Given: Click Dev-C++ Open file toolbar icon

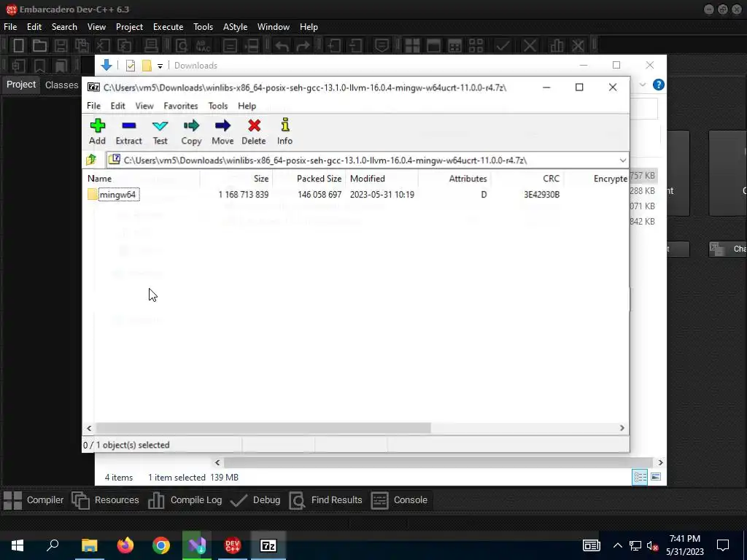Looking at the screenshot, I should 39,46.
